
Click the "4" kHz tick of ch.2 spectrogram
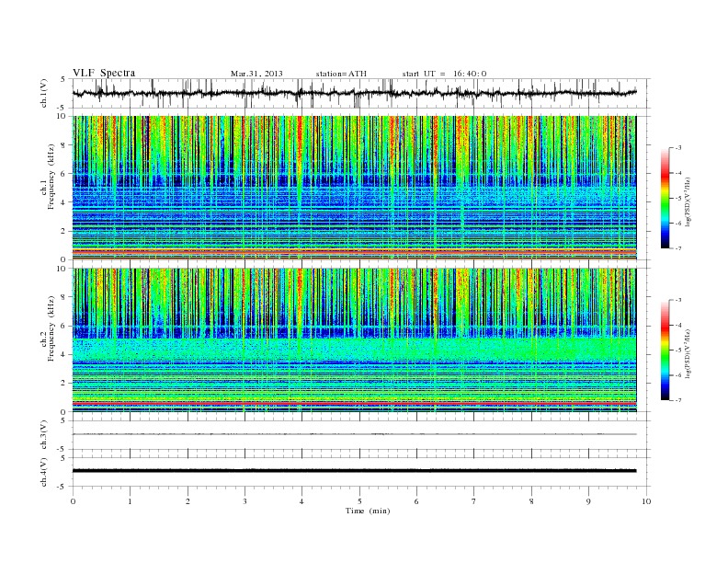coord(63,354)
